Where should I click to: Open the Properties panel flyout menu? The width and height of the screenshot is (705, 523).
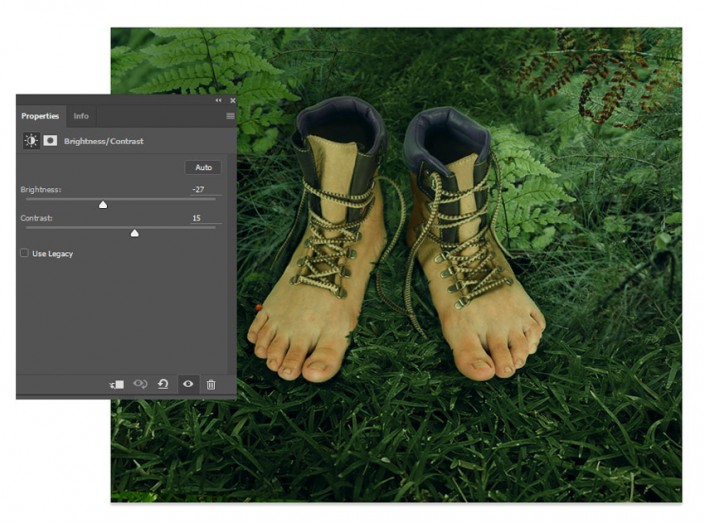(230, 116)
